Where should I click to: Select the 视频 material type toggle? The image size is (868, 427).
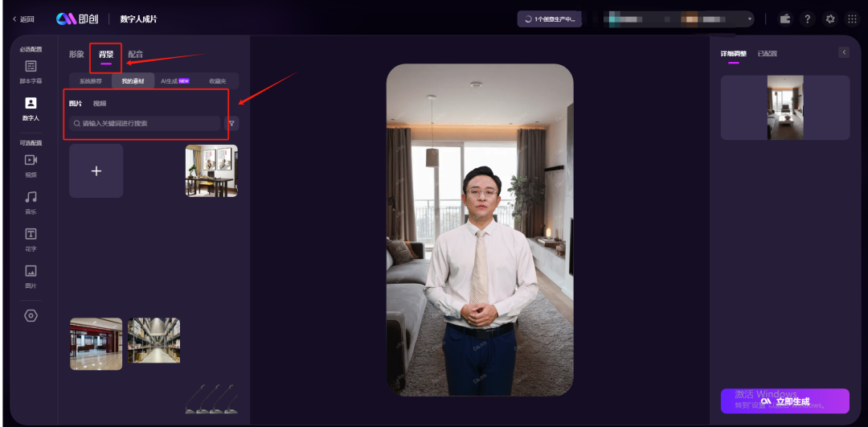pyautogui.click(x=100, y=104)
